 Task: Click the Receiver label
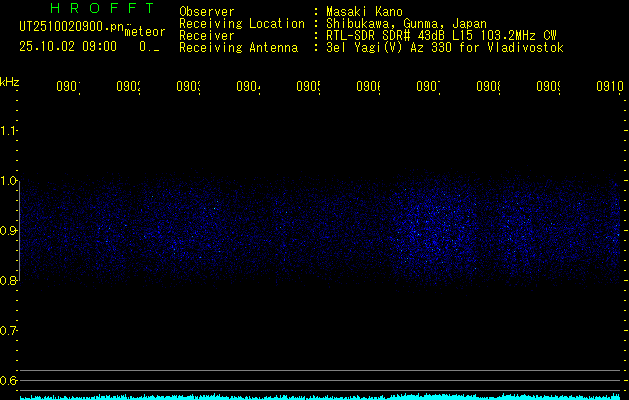coord(207,36)
